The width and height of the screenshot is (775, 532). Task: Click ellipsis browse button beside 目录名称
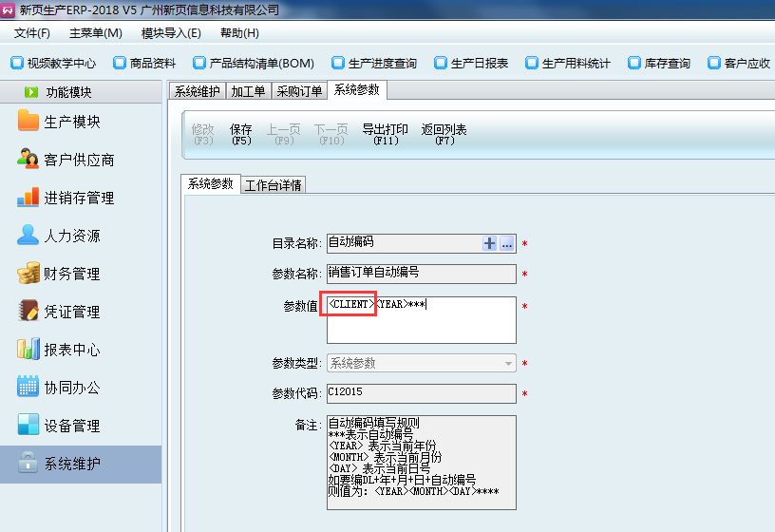click(507, 244)
